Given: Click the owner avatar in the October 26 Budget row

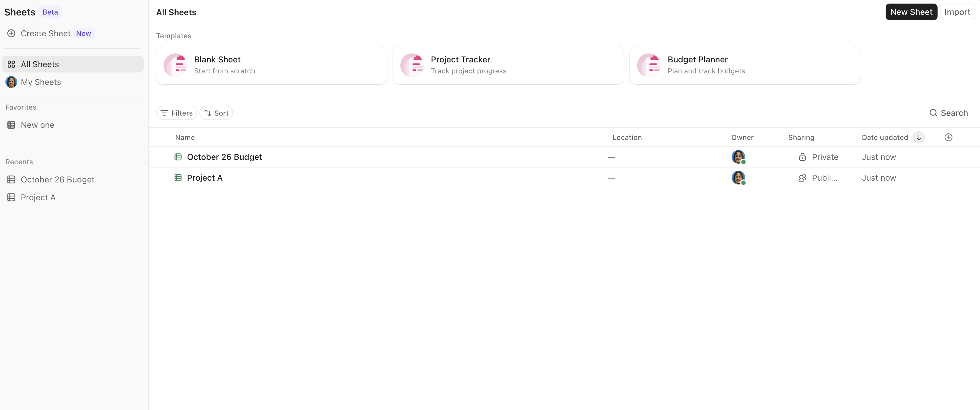Looking at the screenshot, I should click(x=738, y=157).
